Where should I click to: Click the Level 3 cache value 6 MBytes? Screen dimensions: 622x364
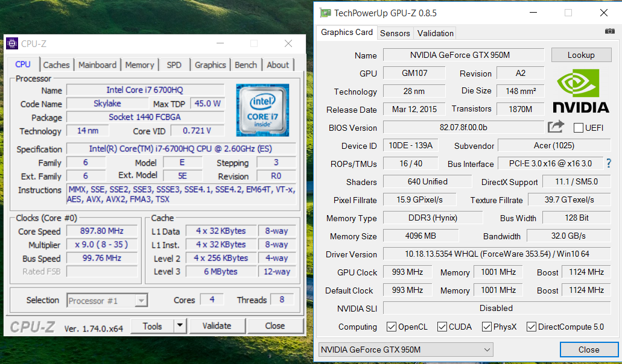(221, 271)
